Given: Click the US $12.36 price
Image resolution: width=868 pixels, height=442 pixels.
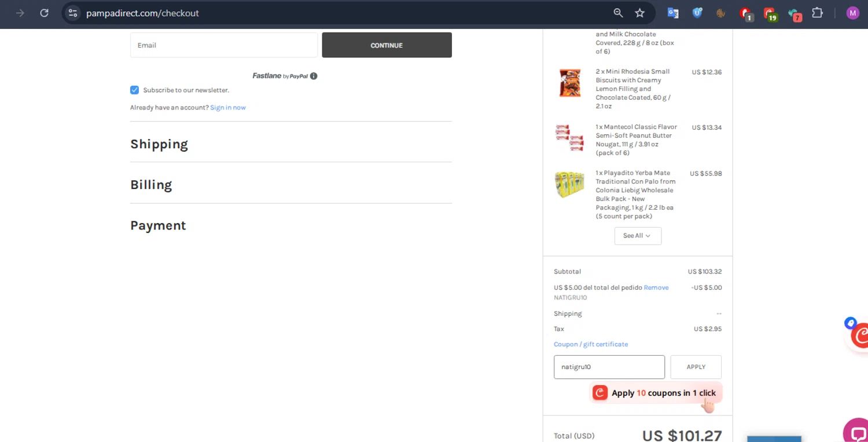Looking at the screenshot, I should [707, 72].
